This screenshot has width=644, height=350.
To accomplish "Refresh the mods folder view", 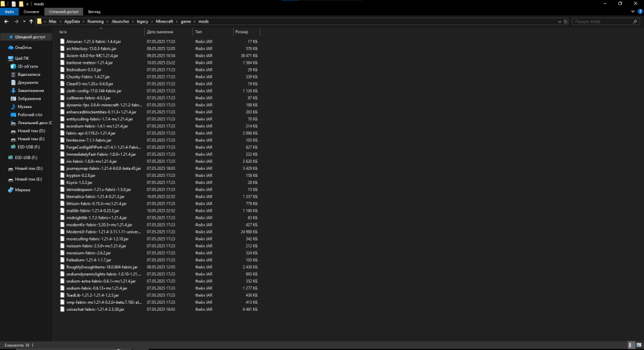I will (x=565, y=21).
